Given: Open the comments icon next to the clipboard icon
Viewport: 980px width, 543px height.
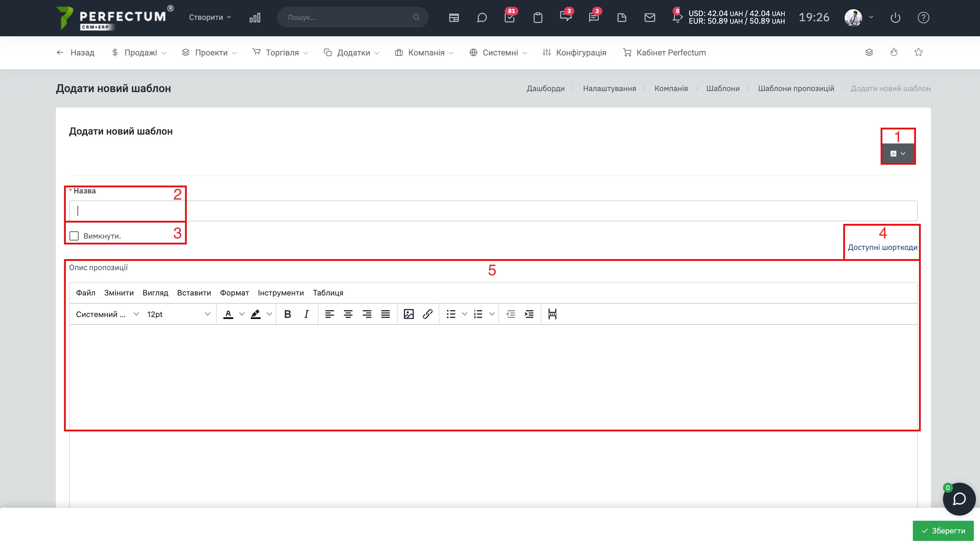Looking at the screenshot, I should 565,17.
